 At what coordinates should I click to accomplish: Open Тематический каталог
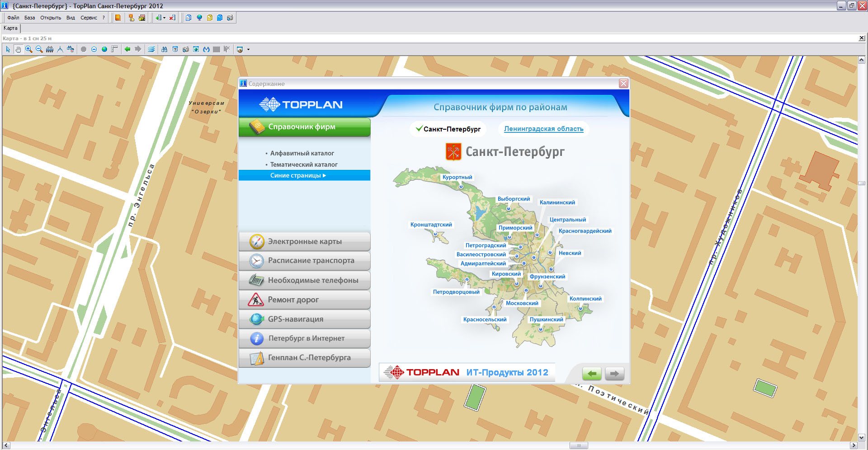pos(304,164)
